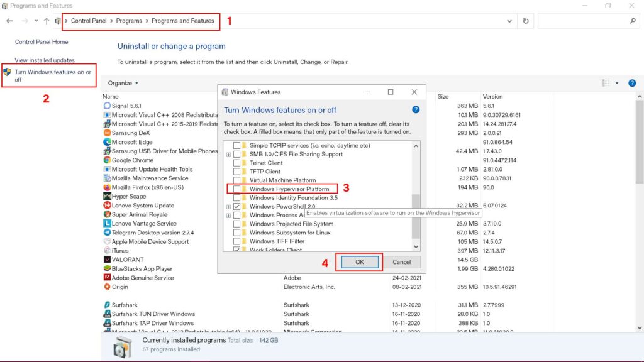Select Surfshark TUN Driver Windows row

[153, 314]
